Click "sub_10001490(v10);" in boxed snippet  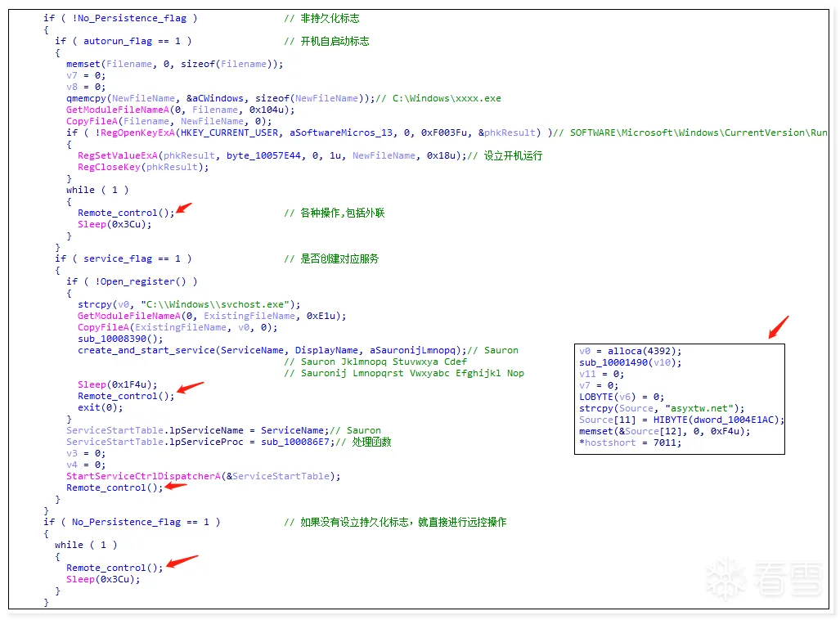pyautogui.click(x=630, y=363)
